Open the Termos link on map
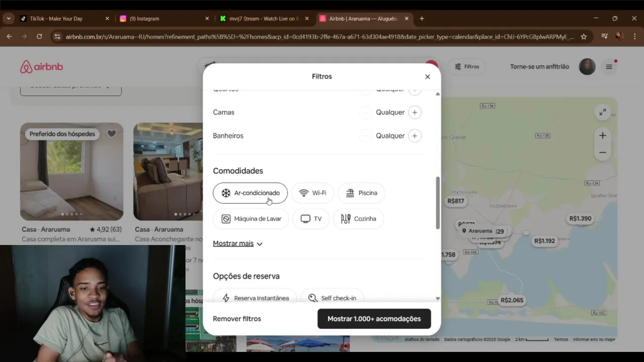Screen dimensions: 644x362 pos(561,339)
